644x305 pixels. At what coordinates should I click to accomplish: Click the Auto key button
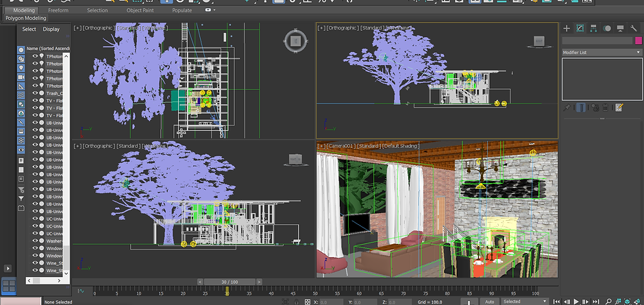pyautogui.click(x=490, y=302)
